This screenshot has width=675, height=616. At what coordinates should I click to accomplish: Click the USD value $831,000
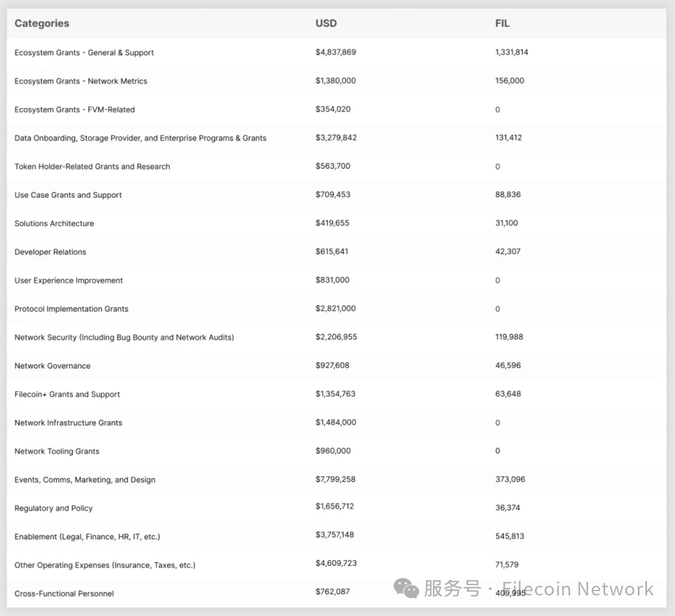click(332, 280)
